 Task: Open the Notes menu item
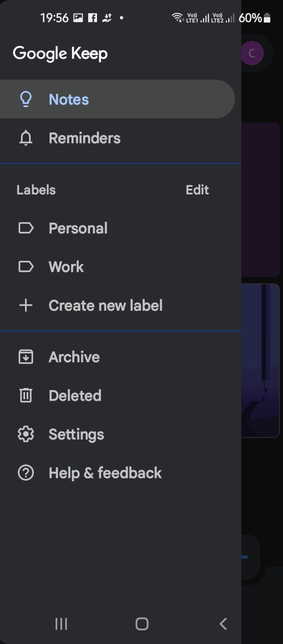(69, 99)
